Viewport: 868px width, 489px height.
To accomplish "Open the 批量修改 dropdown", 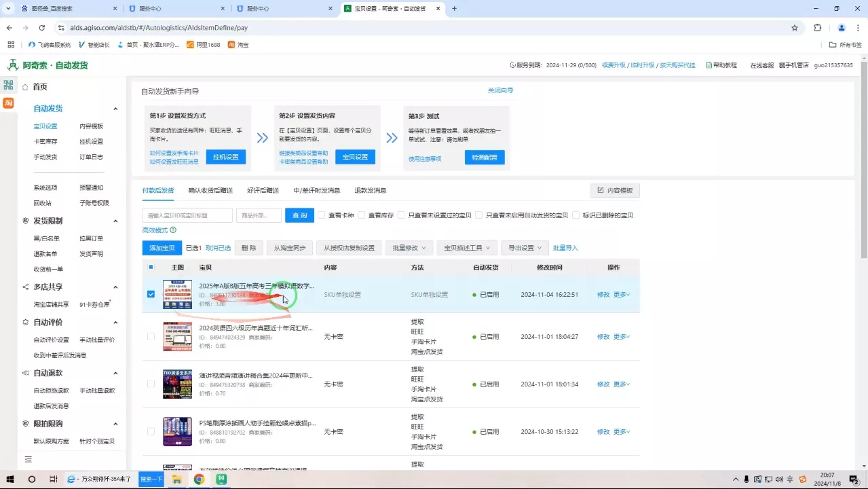I will (409, 247).
